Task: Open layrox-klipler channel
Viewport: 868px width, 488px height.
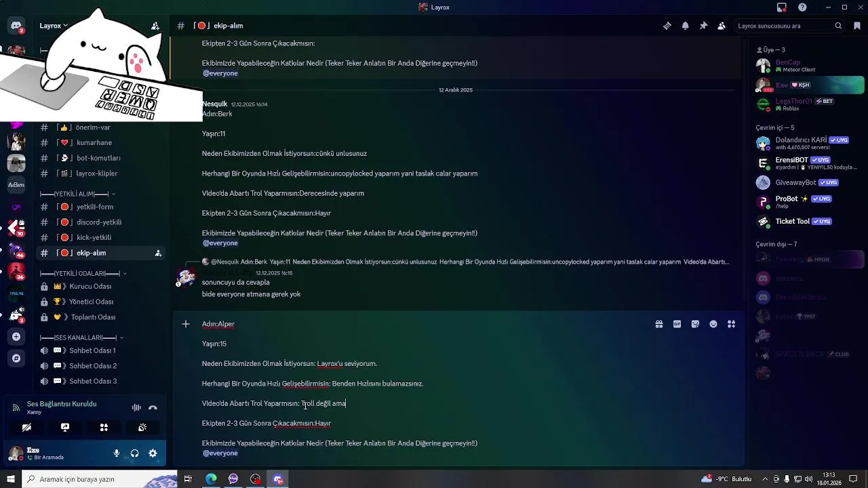Action: (101, 174)
